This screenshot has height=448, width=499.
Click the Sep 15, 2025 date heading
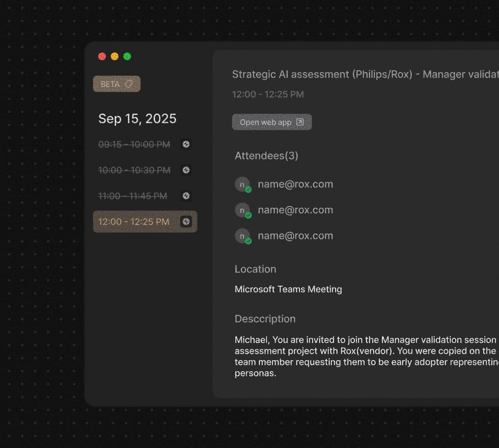(137, 119)
